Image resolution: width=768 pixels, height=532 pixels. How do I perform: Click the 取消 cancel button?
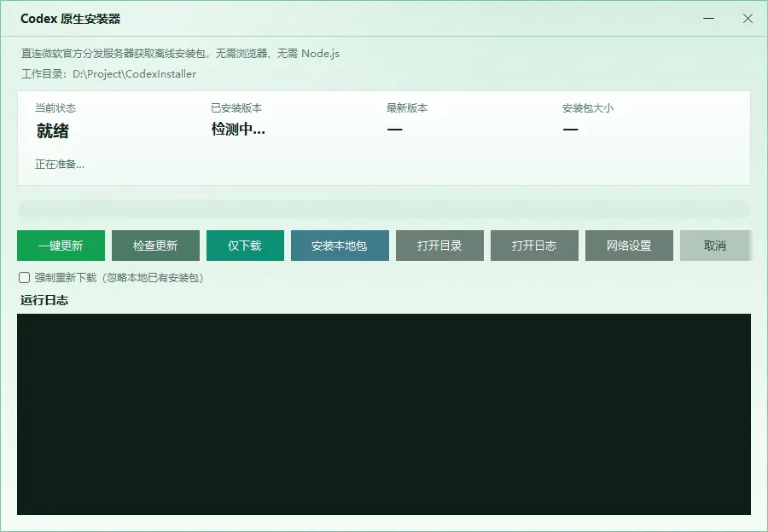(x=715, y=246)
